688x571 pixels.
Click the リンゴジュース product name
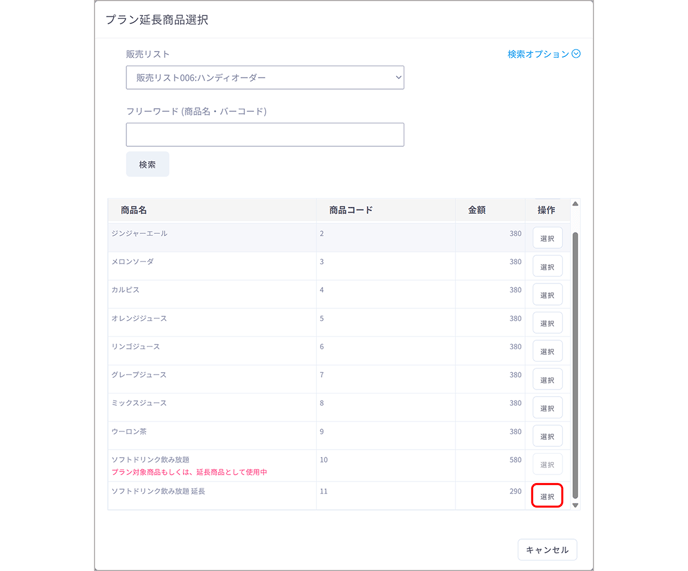136,346
